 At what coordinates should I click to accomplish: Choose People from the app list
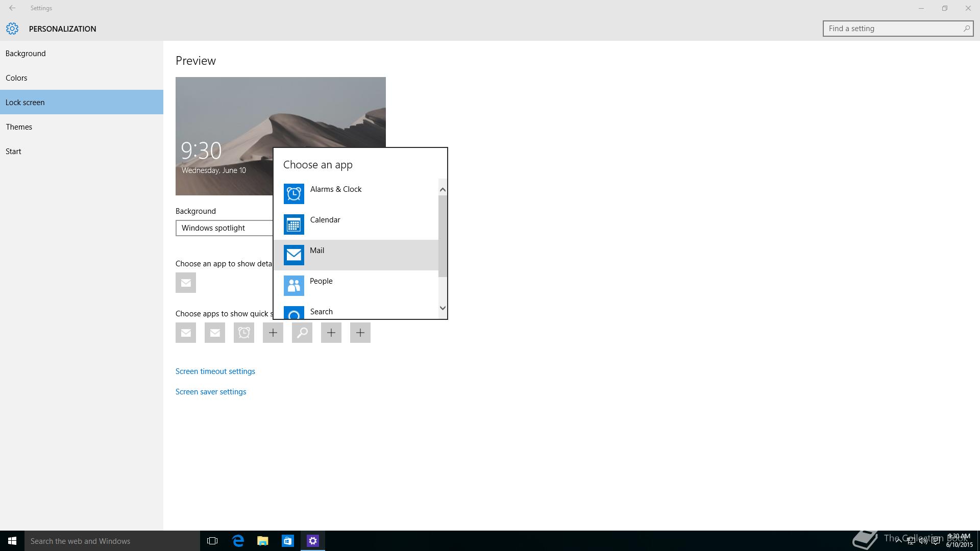click(356, 286)
